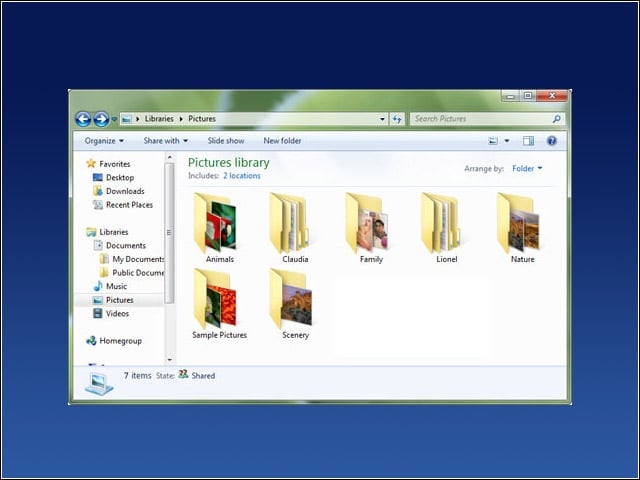Select Pictures library in navigation pane
The height and width of the screenshot is (480, 640).
[x=120, y=300]
